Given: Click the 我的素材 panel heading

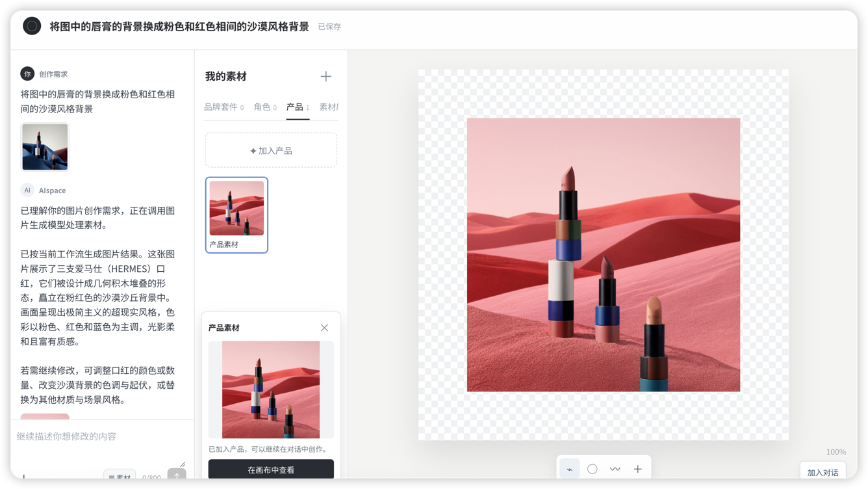Looking at the screenshot, I should click(226, 77).
